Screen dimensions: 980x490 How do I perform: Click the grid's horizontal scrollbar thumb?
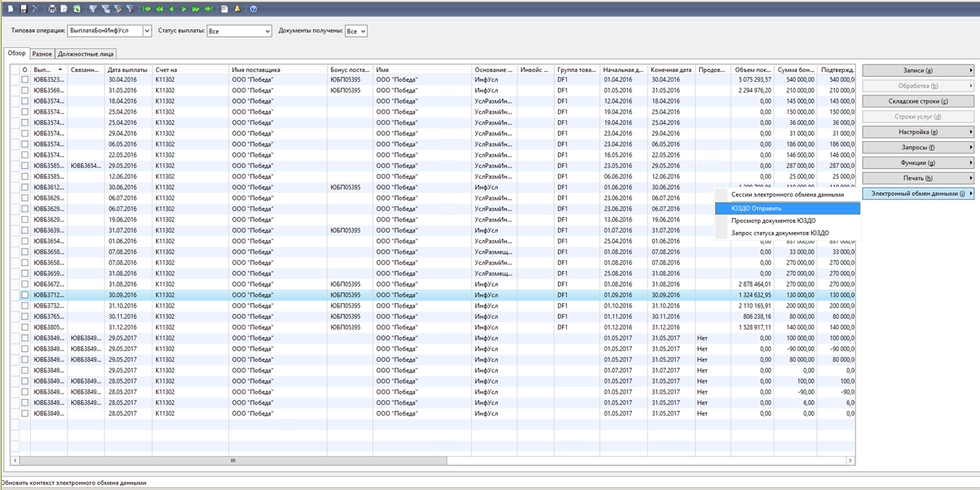point(233,461)
